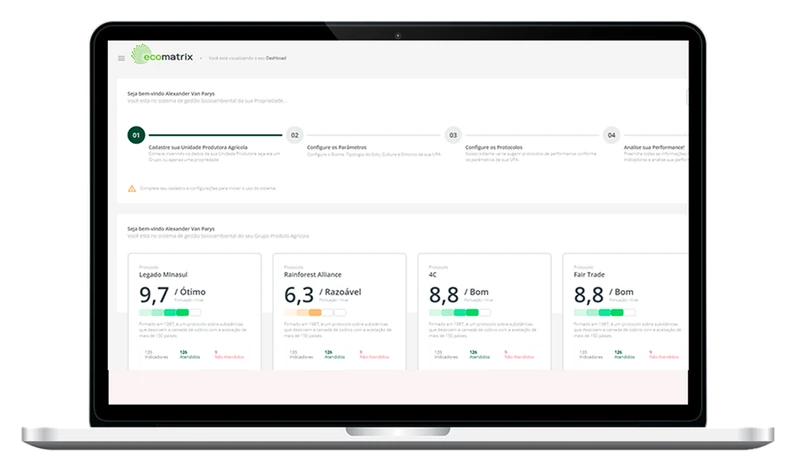Click '/ Bom' label in 4C card
The height and width of the screenshot is (470, 800).
pos(477,292)
